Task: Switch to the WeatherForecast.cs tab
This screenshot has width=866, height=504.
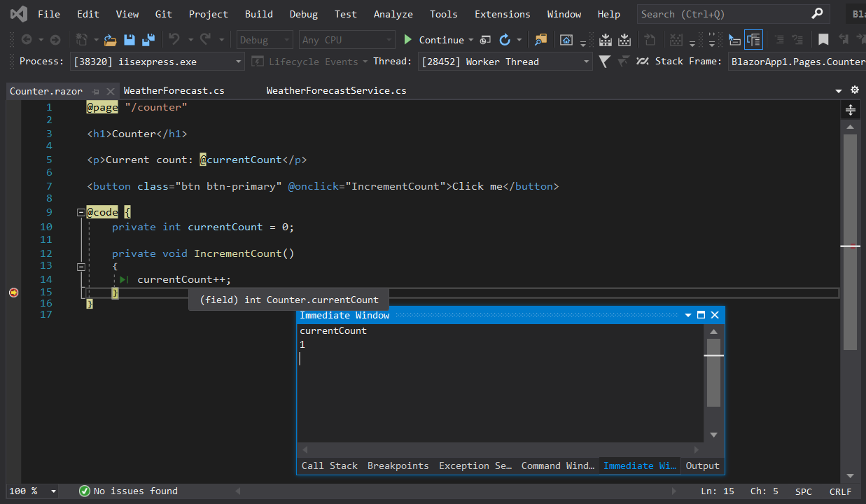Action: click(174, 90)
